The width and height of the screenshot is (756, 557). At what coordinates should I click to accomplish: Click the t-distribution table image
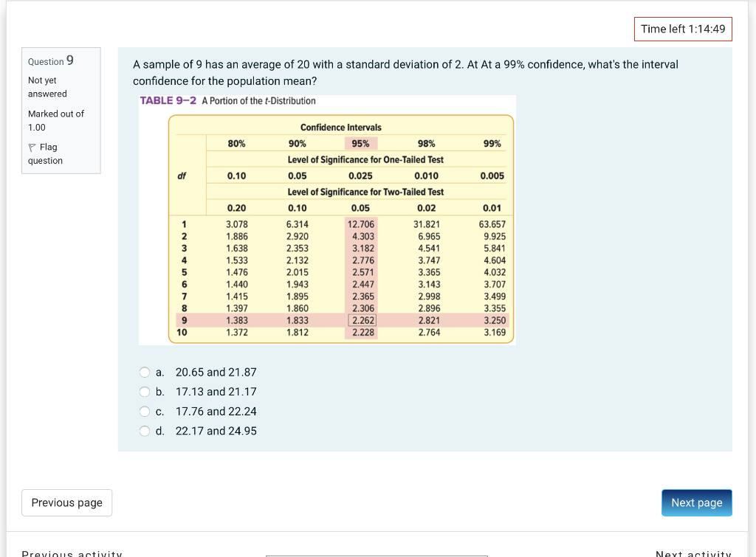(327, 220)
